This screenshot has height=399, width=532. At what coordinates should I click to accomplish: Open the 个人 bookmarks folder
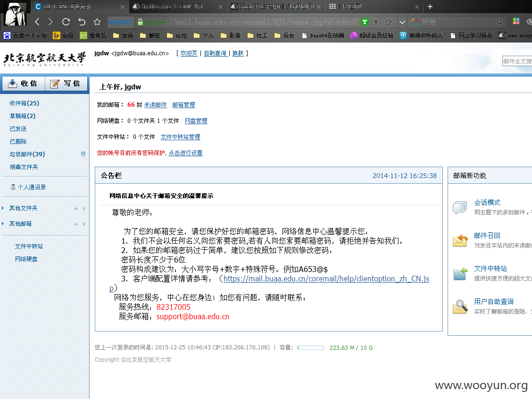click(x=203, y=35)
